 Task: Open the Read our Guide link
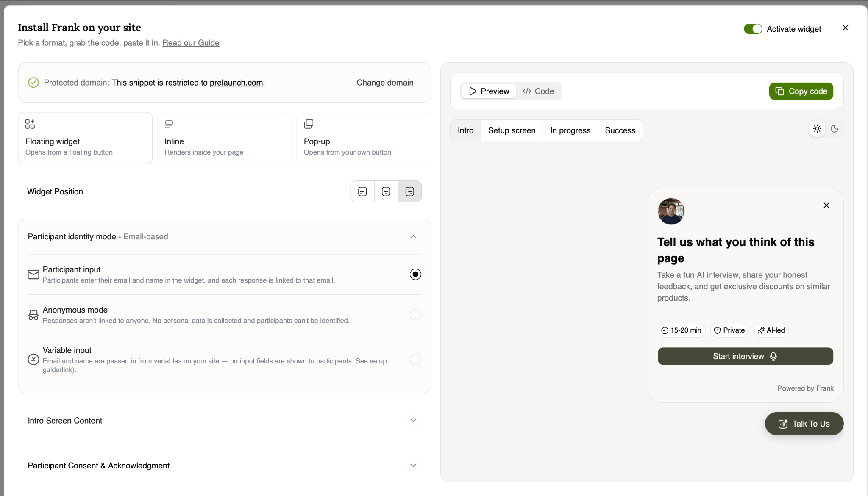(x=191, y=43)
